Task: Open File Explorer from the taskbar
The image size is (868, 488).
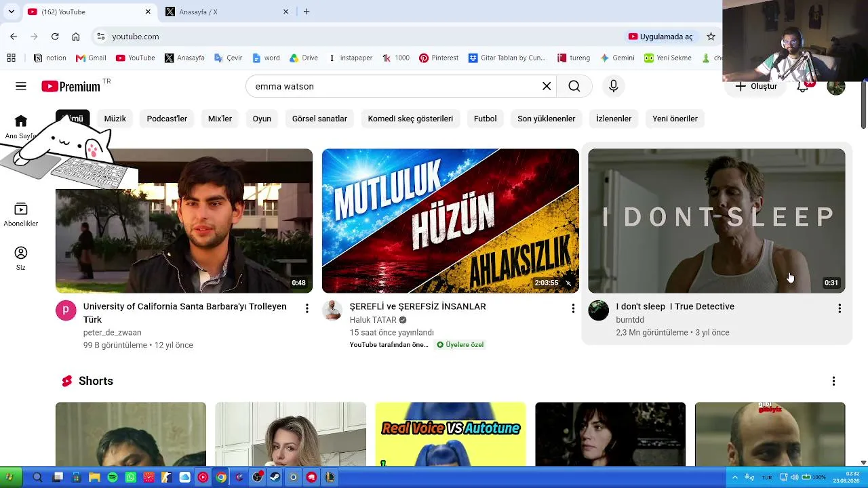Action: click(94, 477)
